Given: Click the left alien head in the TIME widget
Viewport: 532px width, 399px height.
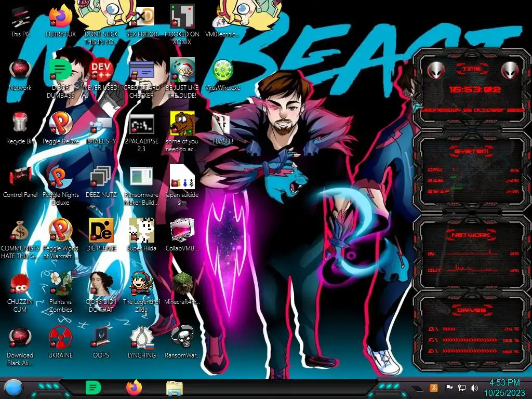Looking at the screenshot, I should pyautogui.click(x=436, y=71).
